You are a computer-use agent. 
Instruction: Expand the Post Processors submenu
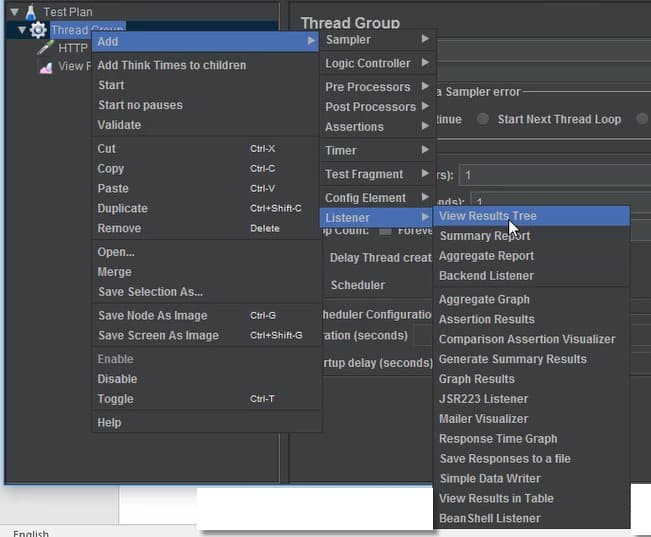(377, 107)
